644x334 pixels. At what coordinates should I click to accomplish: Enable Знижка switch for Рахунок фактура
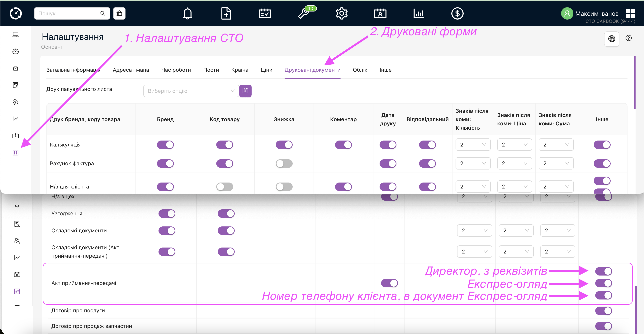pos(284,164)
